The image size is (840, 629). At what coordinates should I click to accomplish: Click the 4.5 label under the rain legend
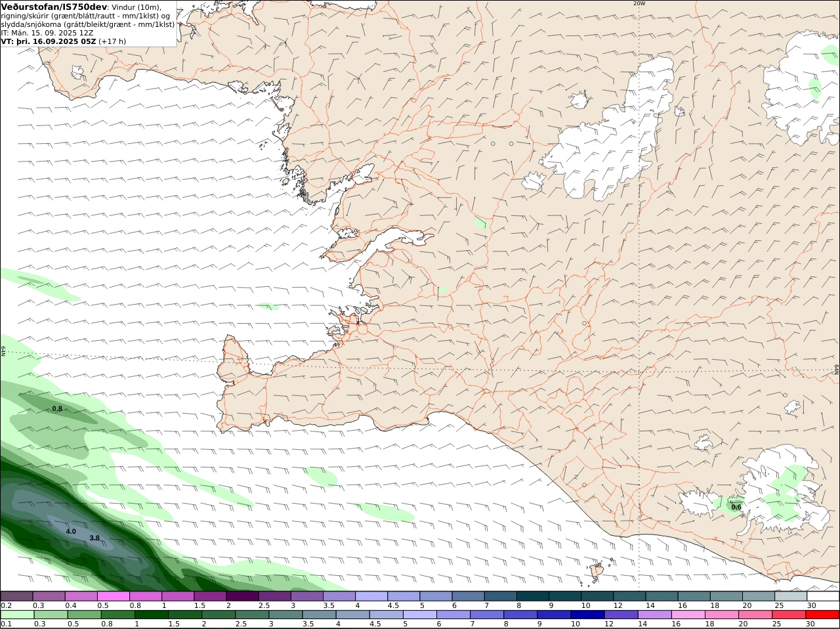[x=375, y=624]
